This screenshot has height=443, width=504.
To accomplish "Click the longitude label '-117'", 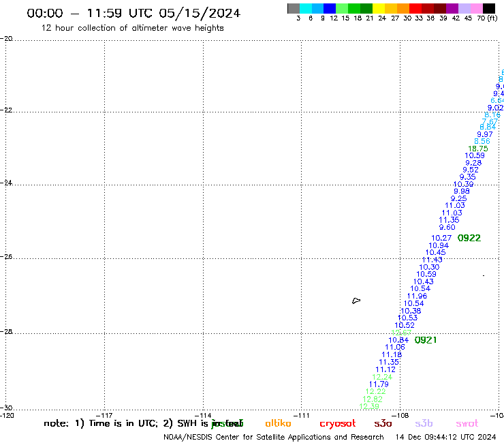I will [104, 415].
